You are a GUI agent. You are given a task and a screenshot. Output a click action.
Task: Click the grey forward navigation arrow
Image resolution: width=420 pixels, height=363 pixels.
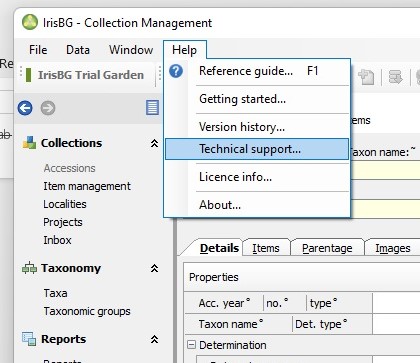[x=48, y=108]
